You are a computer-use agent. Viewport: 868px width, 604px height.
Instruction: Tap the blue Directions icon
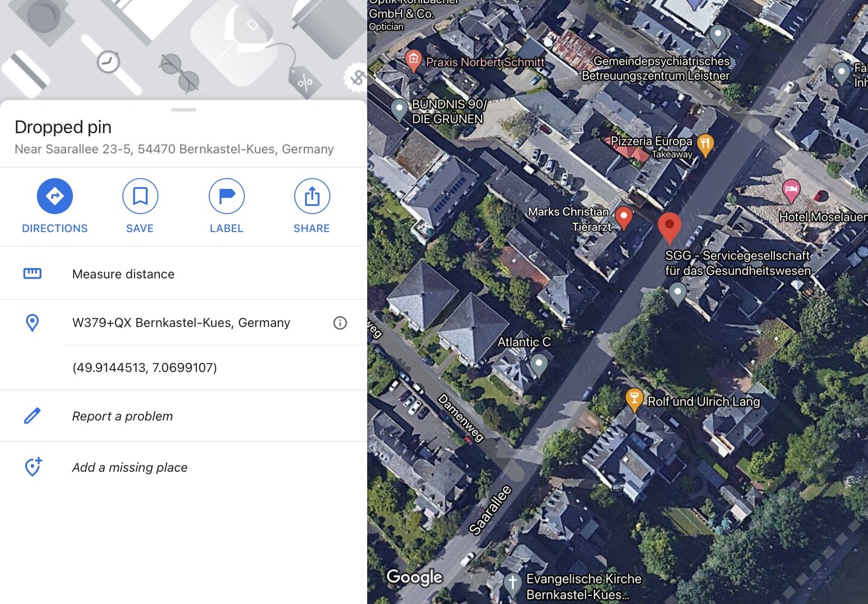55,196
